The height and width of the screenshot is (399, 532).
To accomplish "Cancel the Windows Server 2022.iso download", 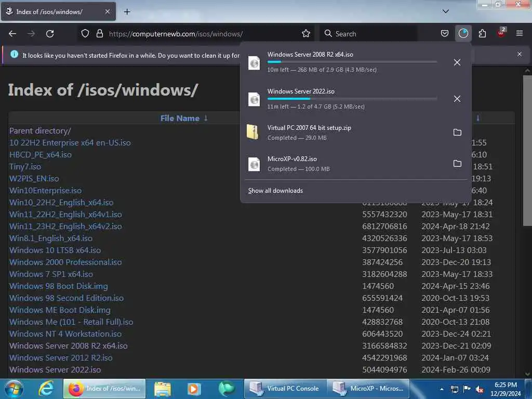I will pos(457,99).
